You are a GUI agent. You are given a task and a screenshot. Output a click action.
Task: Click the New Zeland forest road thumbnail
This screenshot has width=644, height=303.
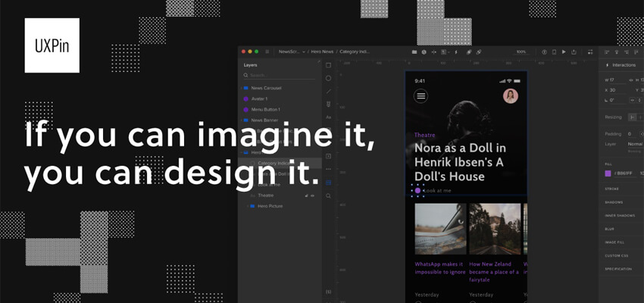(x=495, y=229)
